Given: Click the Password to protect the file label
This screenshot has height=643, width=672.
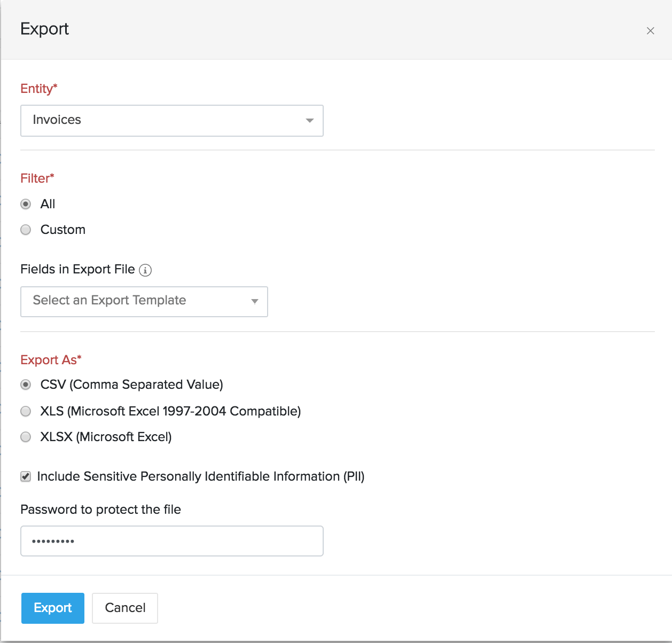Looking at the screenshot, I should 100,509.
